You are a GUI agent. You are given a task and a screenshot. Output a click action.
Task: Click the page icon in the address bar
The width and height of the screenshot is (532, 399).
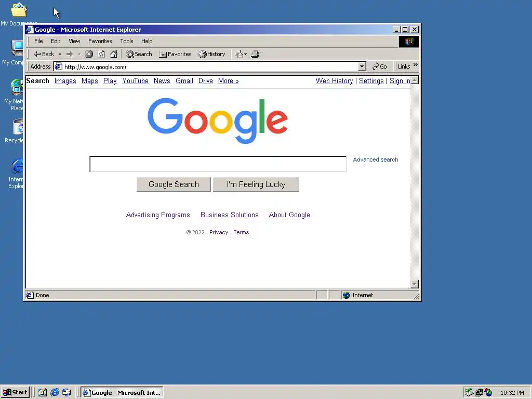click(58, 66)
